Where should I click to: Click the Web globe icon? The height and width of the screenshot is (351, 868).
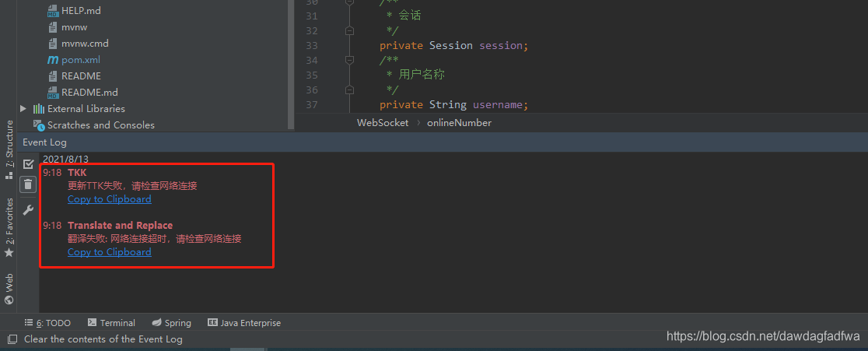tap(9, 300)
